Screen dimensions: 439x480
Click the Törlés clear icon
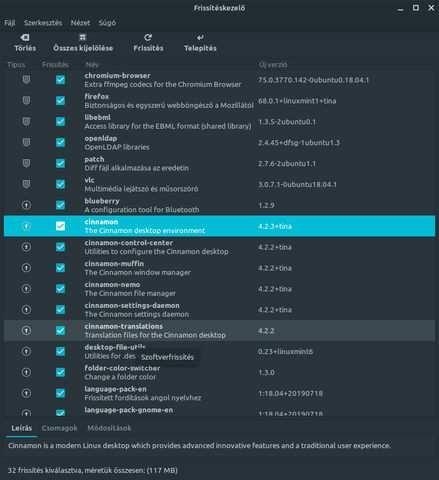click(25, 37)
